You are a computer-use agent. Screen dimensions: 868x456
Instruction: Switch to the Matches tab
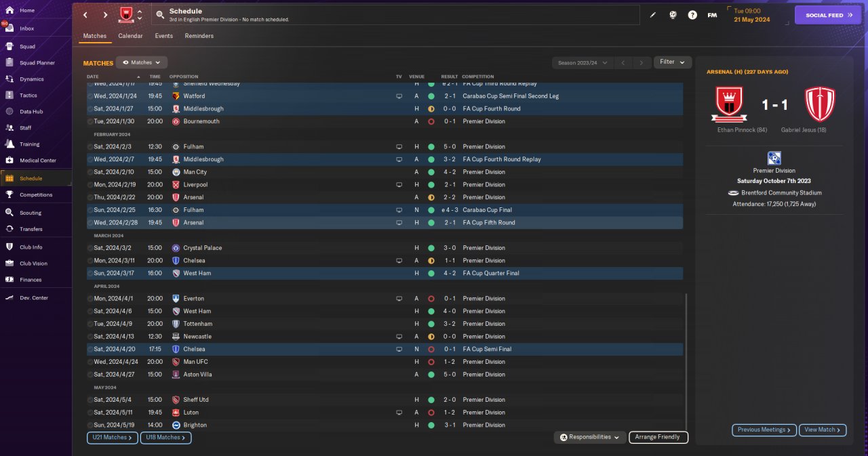pos(95,36)
